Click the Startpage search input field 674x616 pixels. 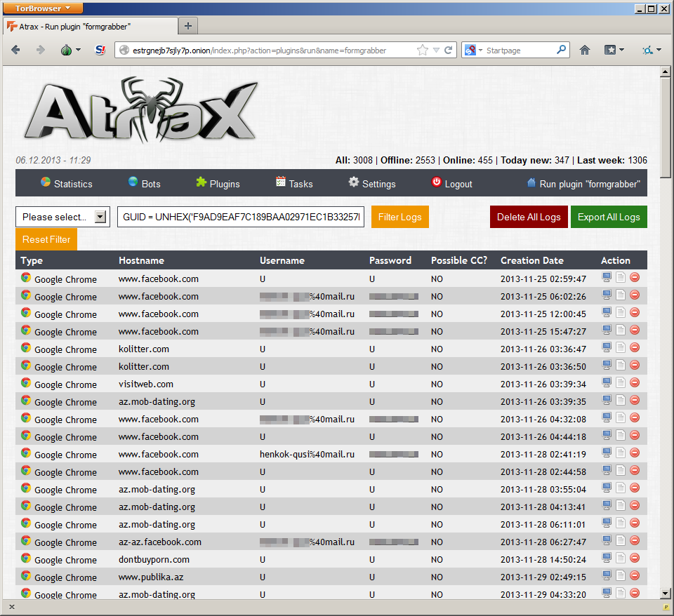coord(520,51)
